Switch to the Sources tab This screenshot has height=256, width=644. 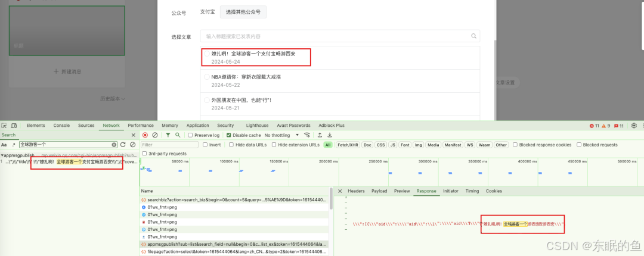(x=86, y=126)
